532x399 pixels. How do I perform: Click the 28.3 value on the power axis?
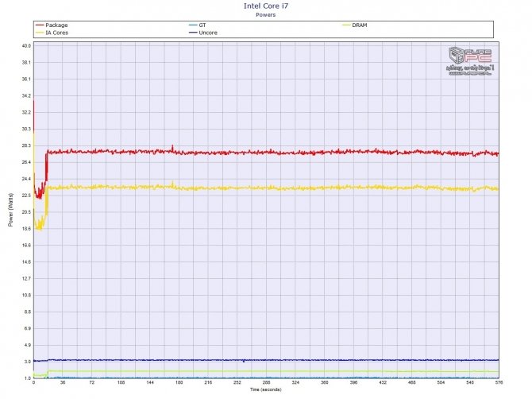click(x=26, y=145)
